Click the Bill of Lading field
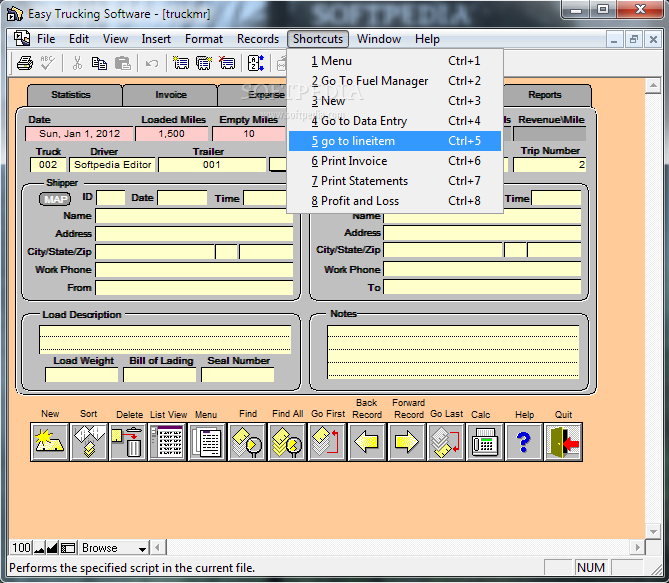This screenshot has height=583, width=669. pos(160,374)
